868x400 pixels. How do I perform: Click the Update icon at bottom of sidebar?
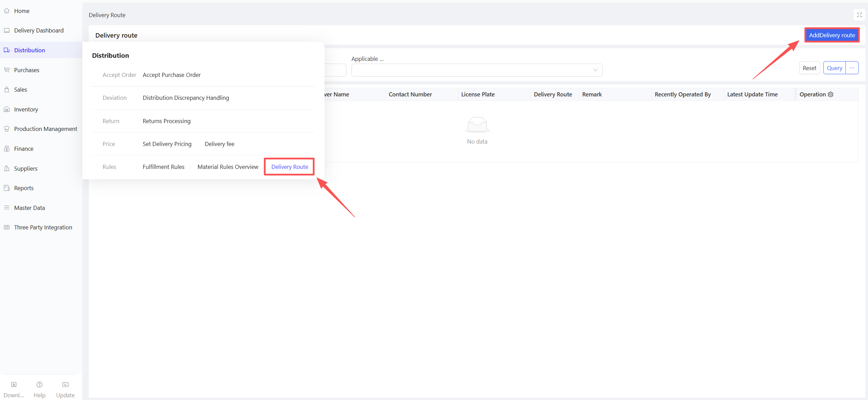pyautogui.click(x=65, y=385)
